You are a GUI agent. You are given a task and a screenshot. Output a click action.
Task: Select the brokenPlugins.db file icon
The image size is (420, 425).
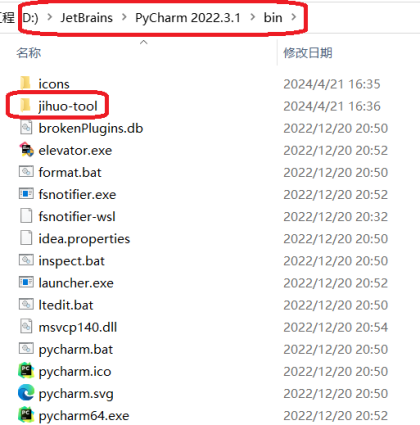(x=26, y=128)
